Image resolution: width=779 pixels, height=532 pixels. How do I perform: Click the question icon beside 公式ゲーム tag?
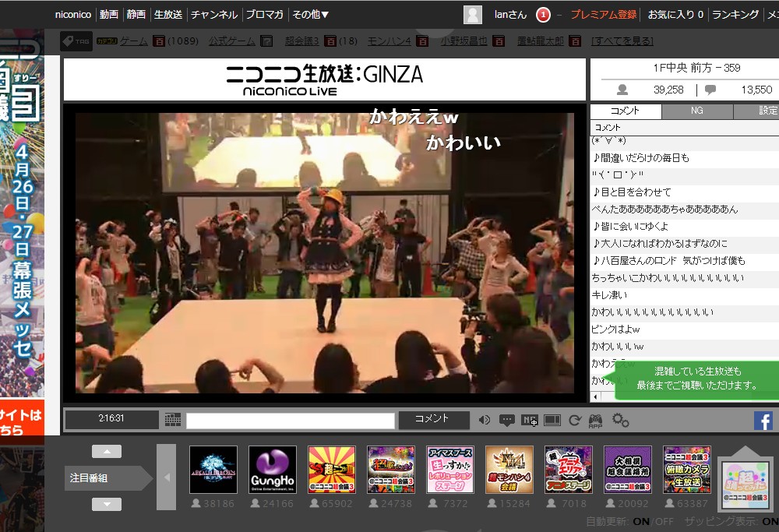pyautogui.click(x=266, y=41)
